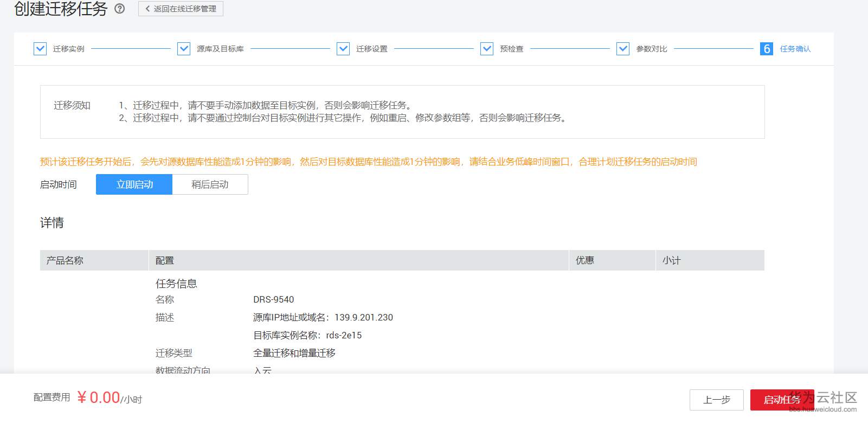Go to the 源库及目标库 step label

coord(220,49)
